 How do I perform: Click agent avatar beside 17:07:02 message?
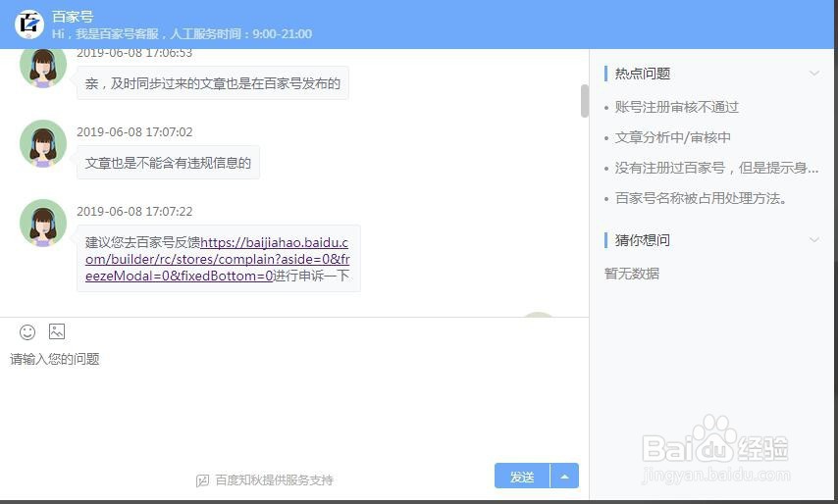tap(43, 143)
